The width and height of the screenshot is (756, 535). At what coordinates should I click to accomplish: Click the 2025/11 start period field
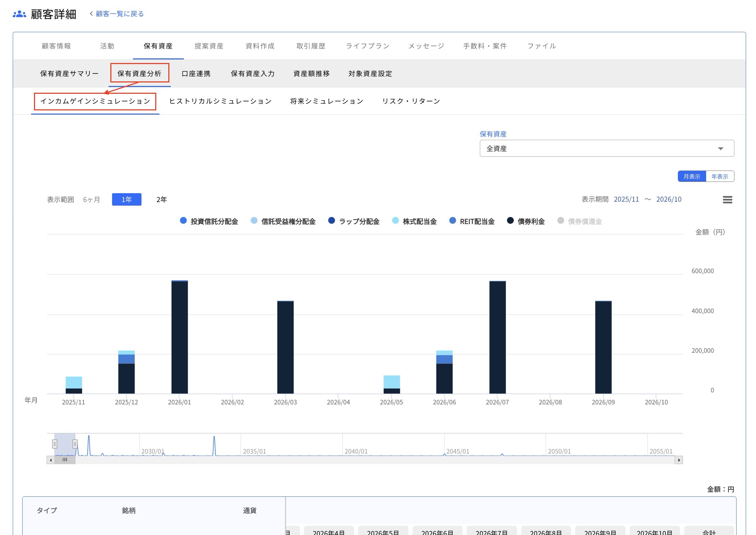pos(626,199)
